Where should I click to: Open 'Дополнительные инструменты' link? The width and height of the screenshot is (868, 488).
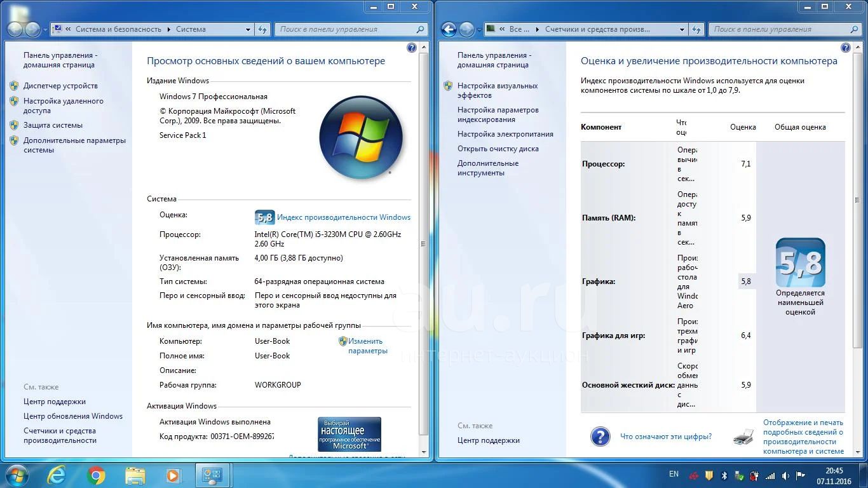(x=488, y=168)
